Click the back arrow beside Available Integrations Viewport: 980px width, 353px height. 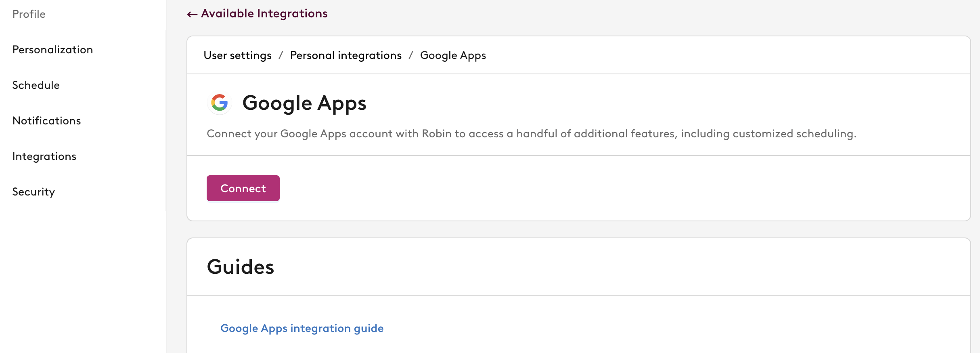tap(192, 15)
